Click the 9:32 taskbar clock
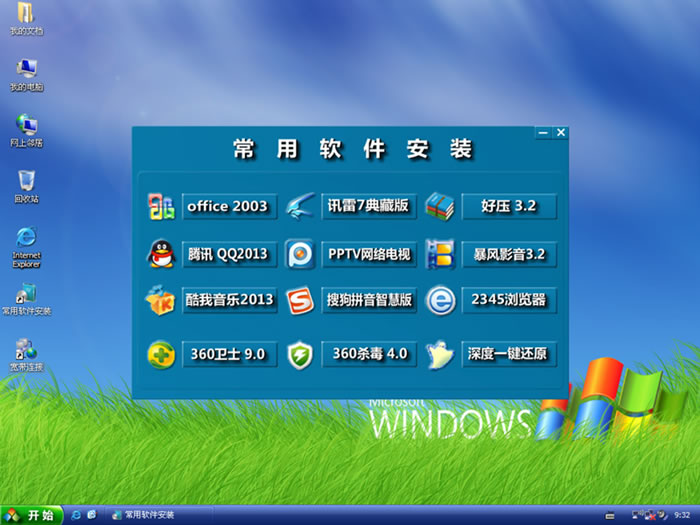This screenshot has height=525, width=700. tap(682, 515)
